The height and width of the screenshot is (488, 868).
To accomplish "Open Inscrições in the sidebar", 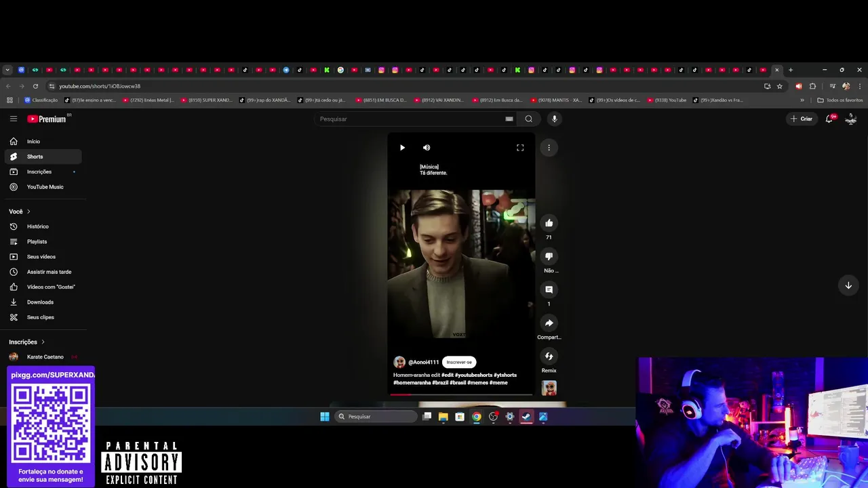I will pos(43,171).
